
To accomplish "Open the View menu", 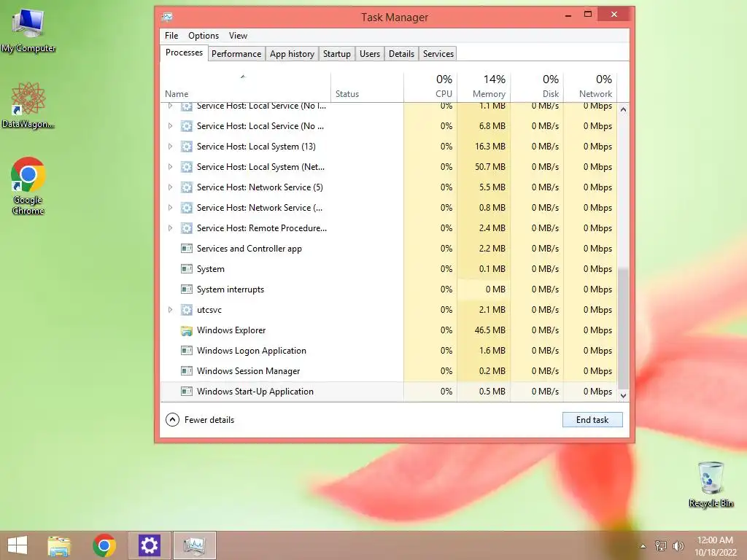I will click(x=238, y=36).
